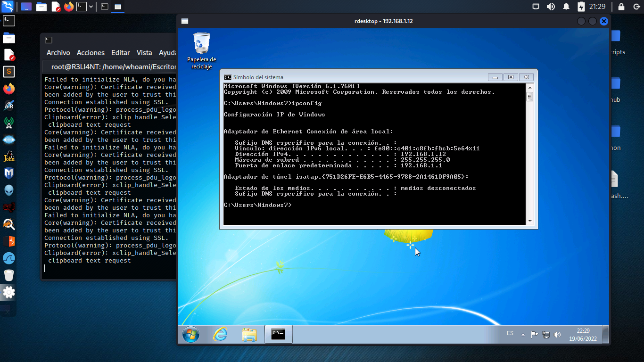Click the purple show-desktop icon in top panel
Viewport: 644px width, 362px height.
coord(27,7)
